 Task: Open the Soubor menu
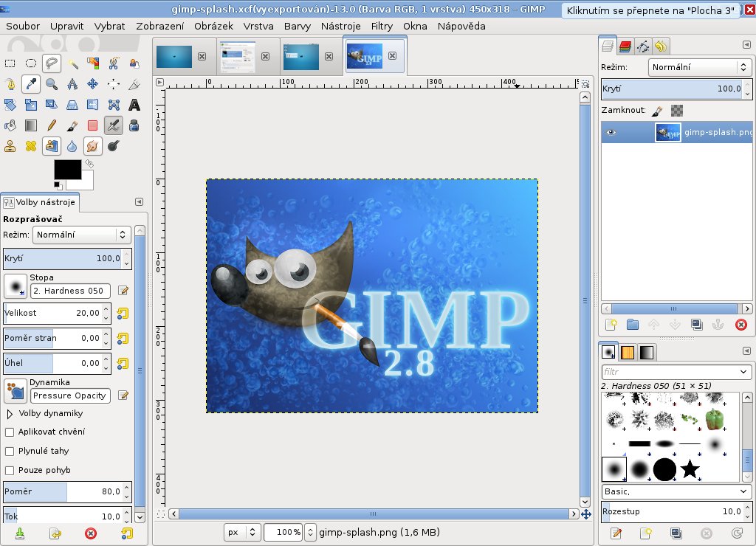click(23, 26)
